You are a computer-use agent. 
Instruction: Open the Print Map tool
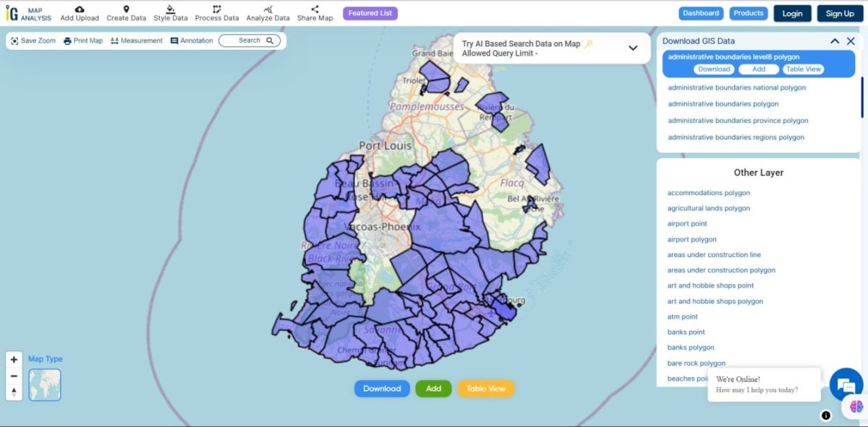[82, 40]
